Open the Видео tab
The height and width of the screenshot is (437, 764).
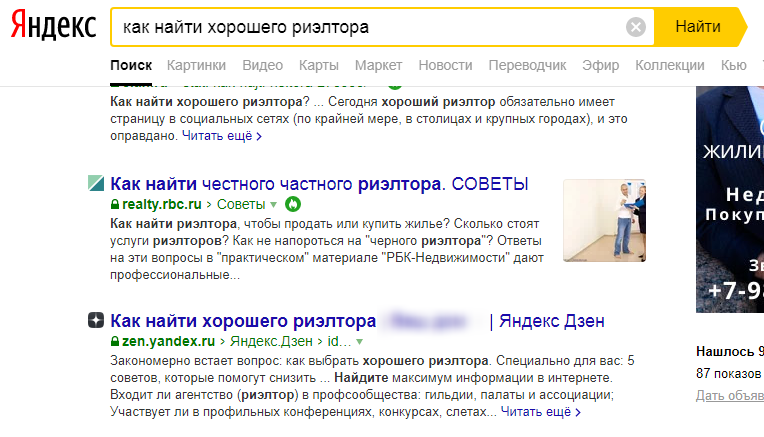click(x=263, y=65)
